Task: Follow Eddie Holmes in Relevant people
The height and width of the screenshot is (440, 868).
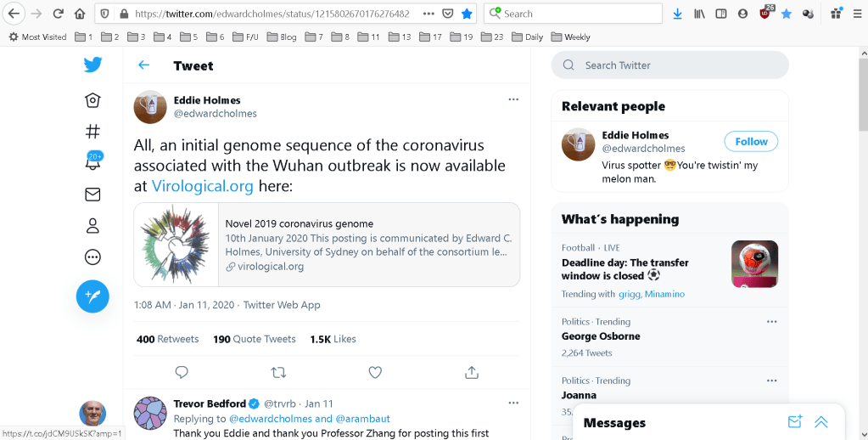Action: point(751,142)
